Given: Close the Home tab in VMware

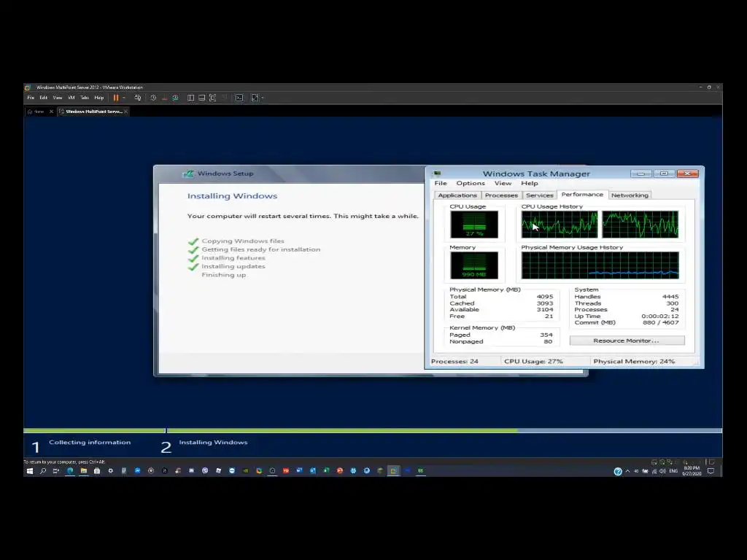Looking at the screenshot, I should (x=52, y=112).
